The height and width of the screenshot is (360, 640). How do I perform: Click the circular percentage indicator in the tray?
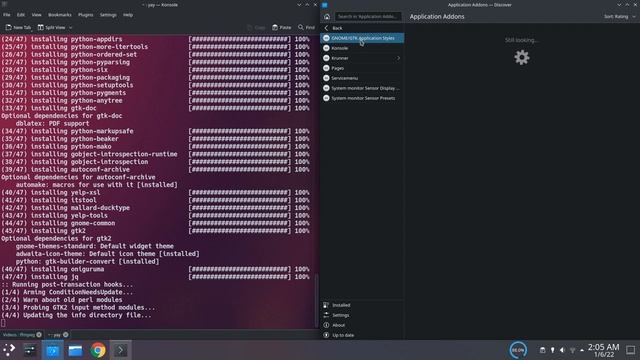tap(518, 350)
